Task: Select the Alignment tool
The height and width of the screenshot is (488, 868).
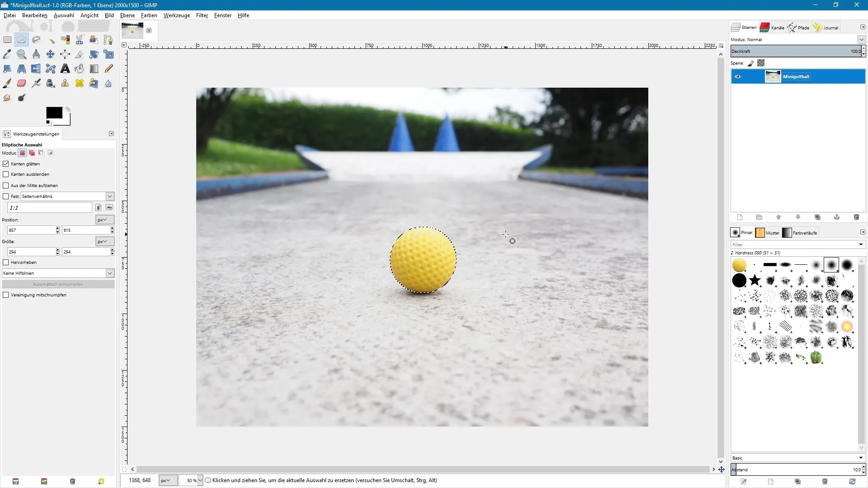Action: pos(65,54)
